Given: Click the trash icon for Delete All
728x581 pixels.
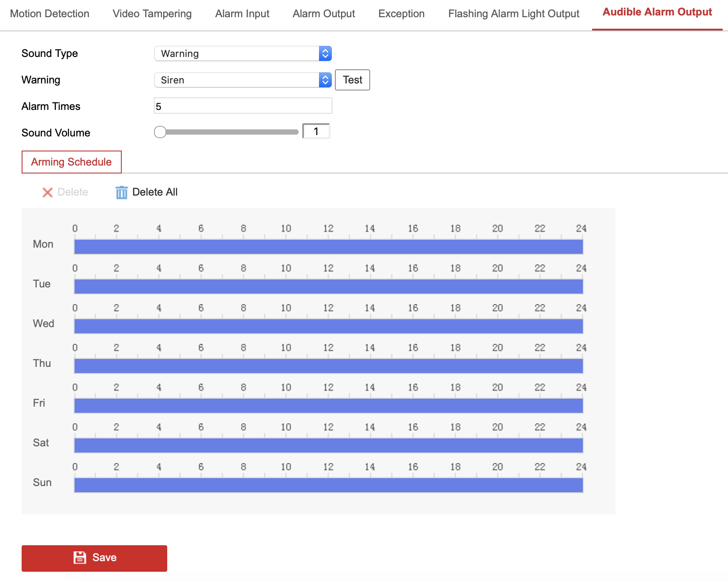Looking at the screenshot, I should tap(121, 192).
